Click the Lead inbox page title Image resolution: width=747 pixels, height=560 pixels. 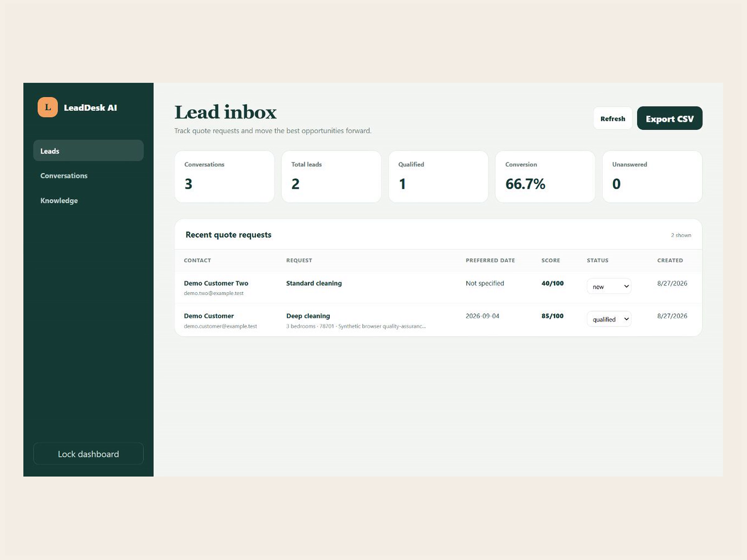point(226,112)
